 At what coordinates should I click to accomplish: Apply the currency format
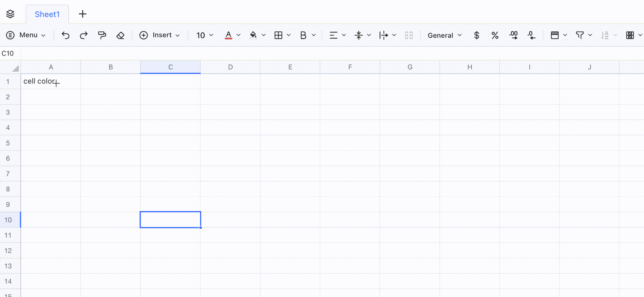(x=476, y=35)
